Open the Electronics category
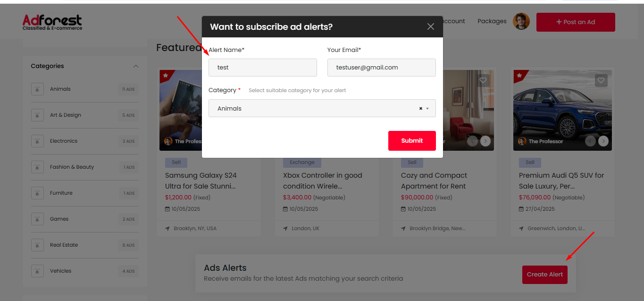 [x=63, y=141]
